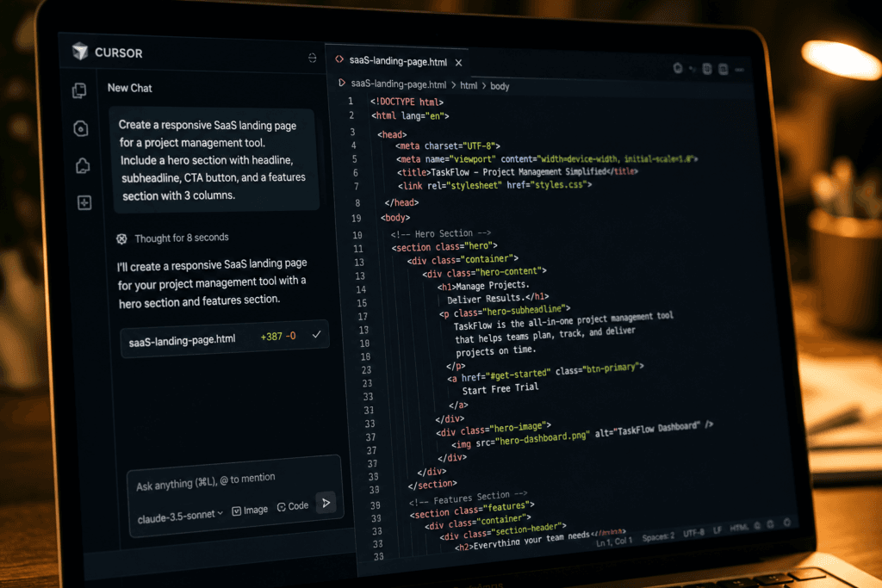Click the <!-- Features Section --> comment

point(469,498)
